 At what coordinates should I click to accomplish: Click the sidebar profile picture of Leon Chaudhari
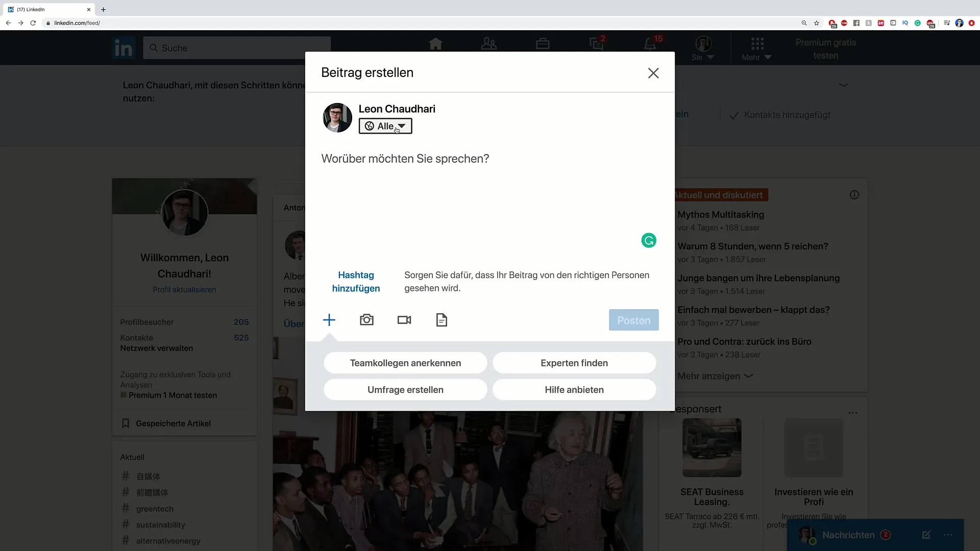pyautogui.click(x=184, y=213)
